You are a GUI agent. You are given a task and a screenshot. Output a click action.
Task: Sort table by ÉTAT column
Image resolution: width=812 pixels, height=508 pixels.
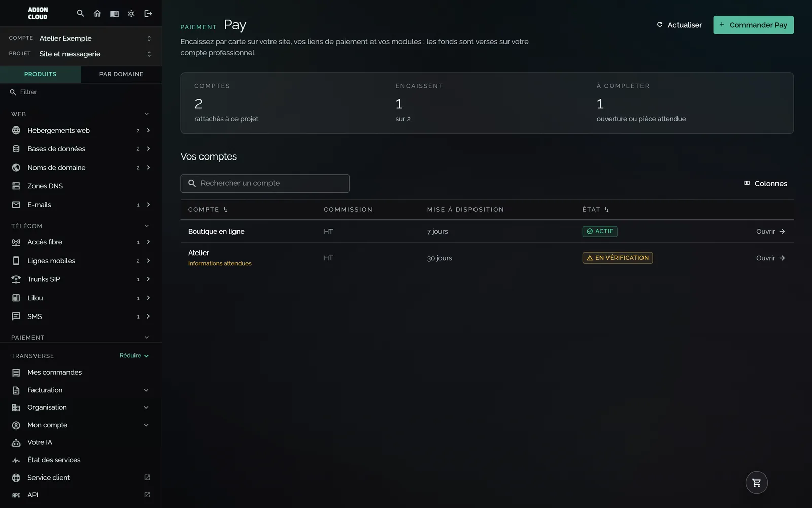(596, 210)
